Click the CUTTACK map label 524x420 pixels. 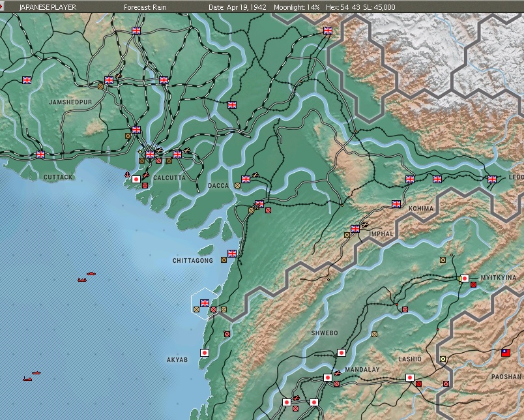[x=58, y=177]
